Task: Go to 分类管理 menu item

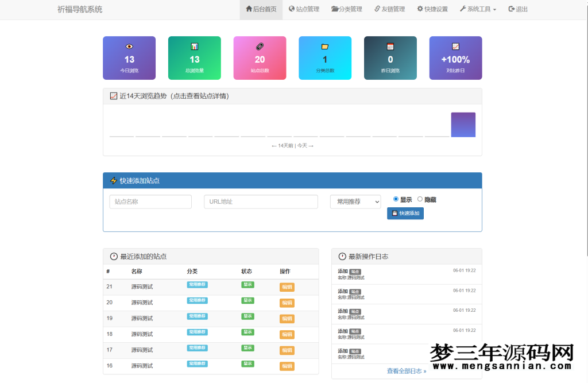Action: (346, 9)
